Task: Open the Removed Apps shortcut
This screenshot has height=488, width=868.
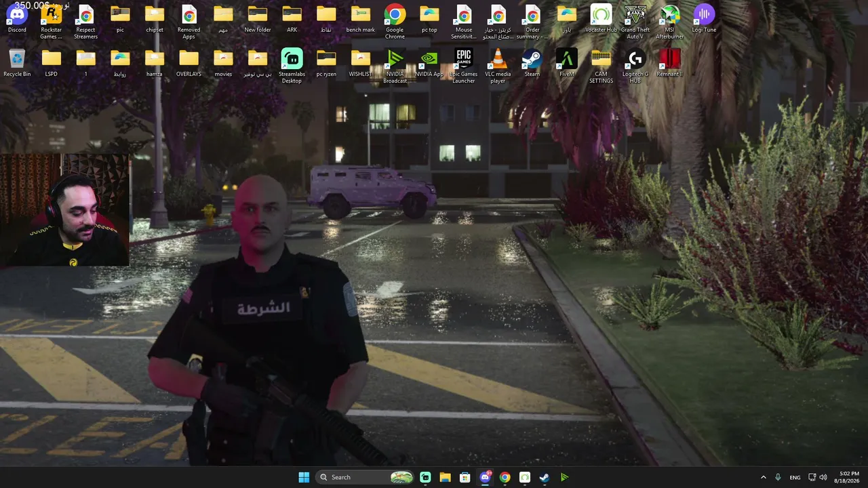Action: (x=189, y=22)
